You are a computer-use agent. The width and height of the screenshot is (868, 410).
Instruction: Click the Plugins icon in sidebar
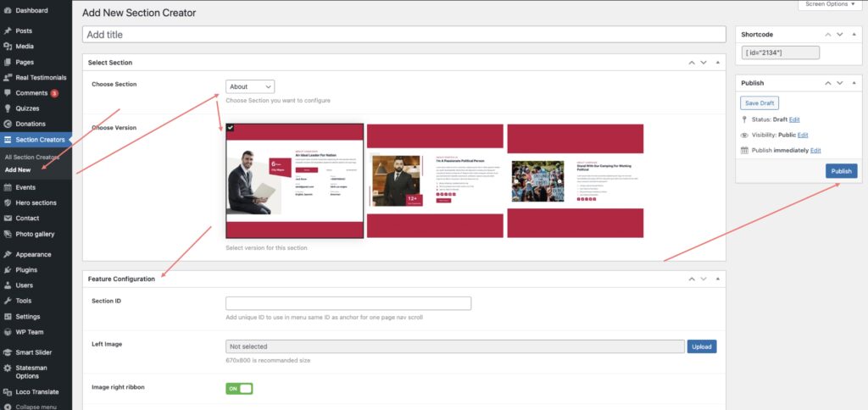[8, 269]
